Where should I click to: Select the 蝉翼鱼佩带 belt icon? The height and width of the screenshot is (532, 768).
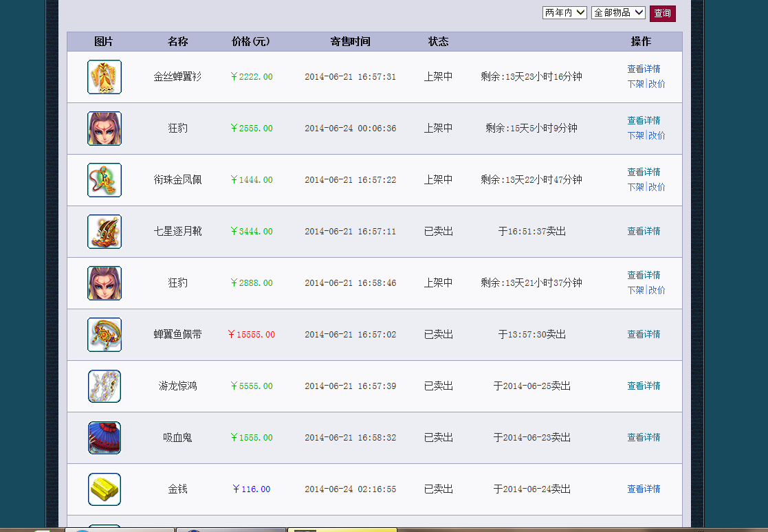pos(105,335)
